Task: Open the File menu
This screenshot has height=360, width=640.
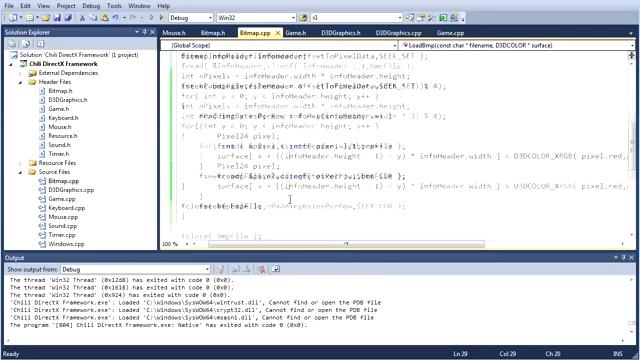Action: coord(9,6)
